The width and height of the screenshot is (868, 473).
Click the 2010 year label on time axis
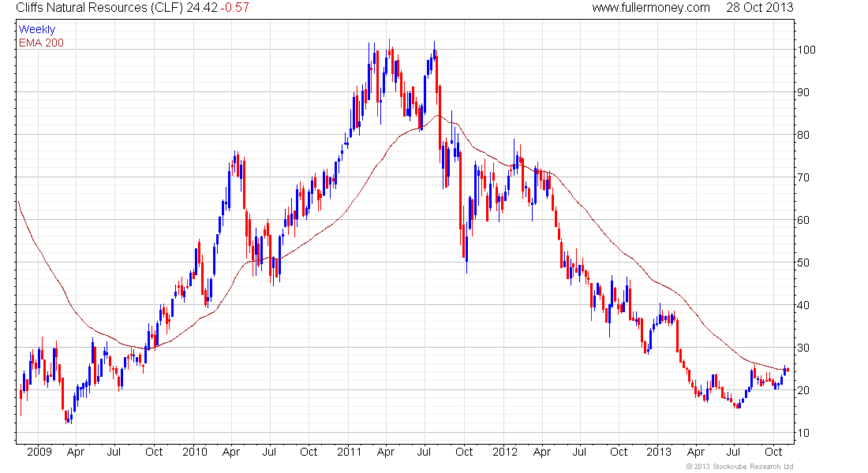[195, 452]
